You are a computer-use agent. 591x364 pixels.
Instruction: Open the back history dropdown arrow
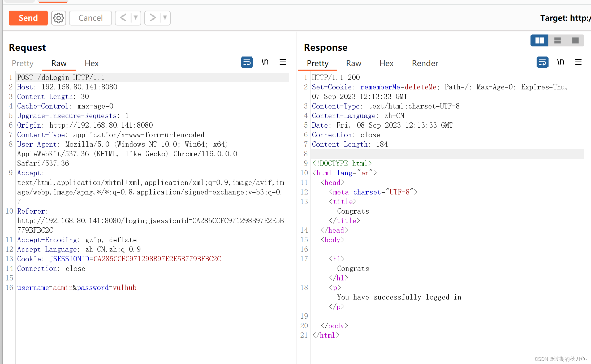coord(136,18)
